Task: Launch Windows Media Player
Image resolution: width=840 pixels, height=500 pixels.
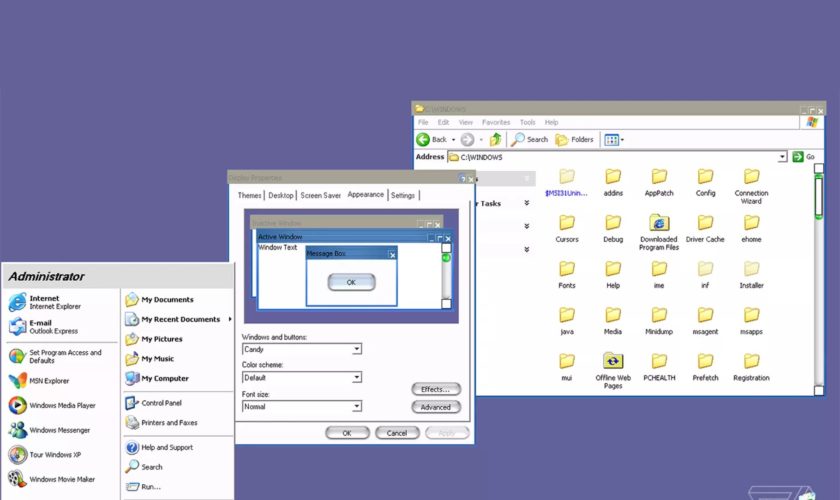Action: pos(60,405)
